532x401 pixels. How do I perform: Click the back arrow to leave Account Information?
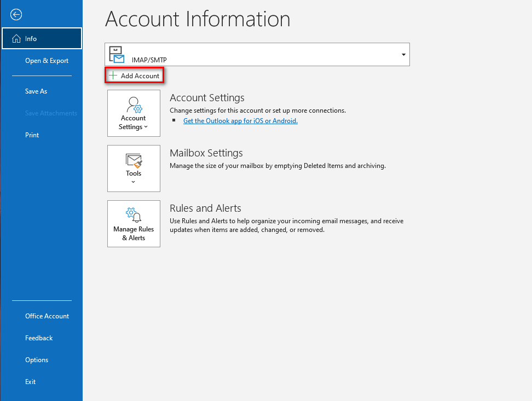pyautogui.click(x=16, y=14)
